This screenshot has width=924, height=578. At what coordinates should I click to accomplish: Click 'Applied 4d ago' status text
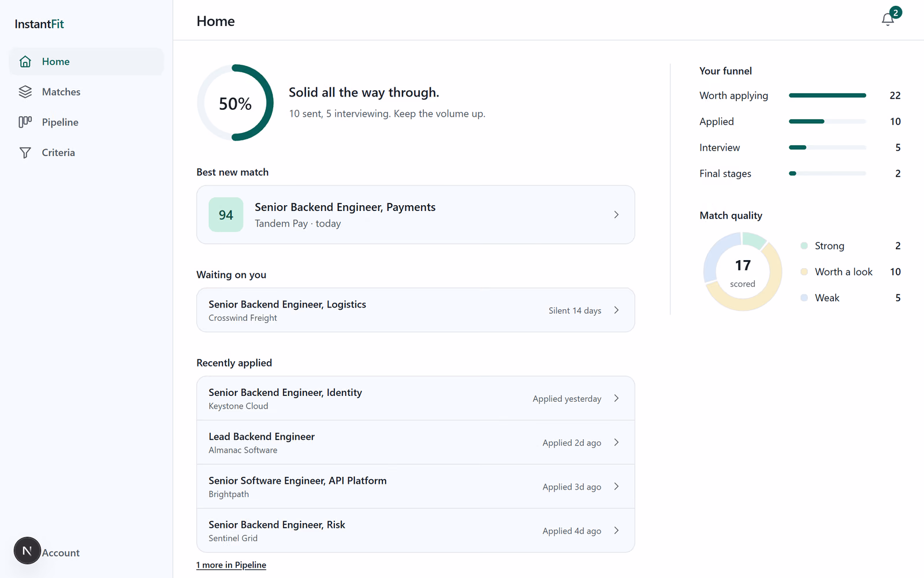[572, 531]
